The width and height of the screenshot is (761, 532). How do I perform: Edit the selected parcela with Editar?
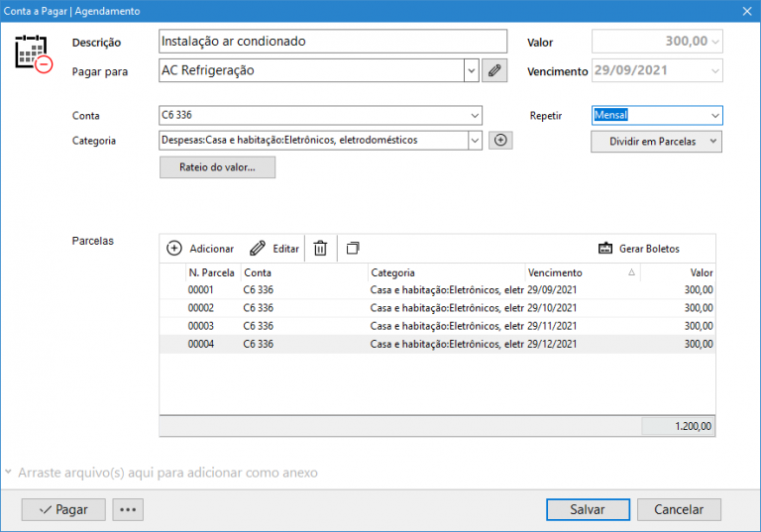[274, 248]
